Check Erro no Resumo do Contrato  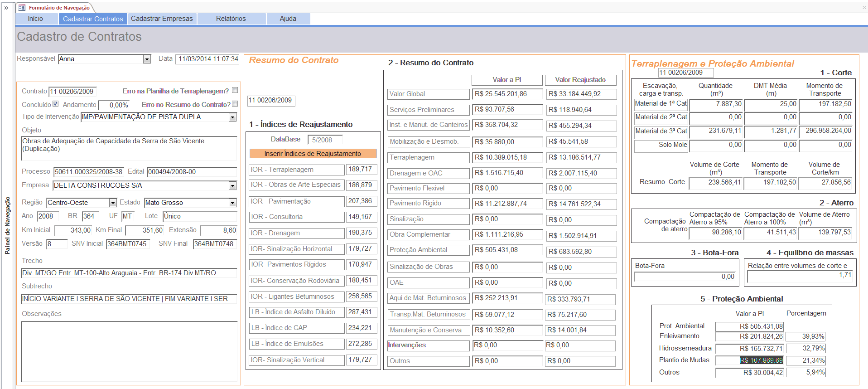tap(235, 104)
